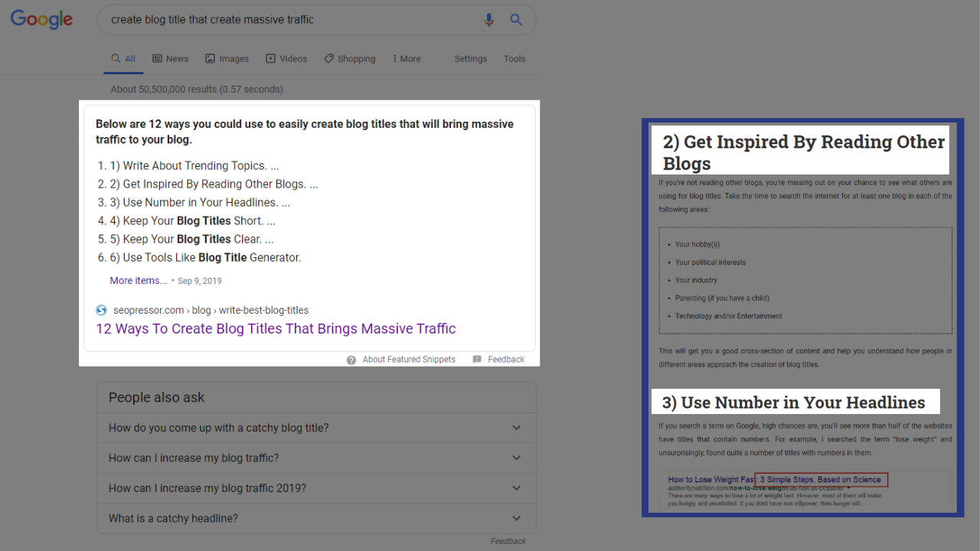Click the 'Sep 9, 2019' date text
This screenshot has width=980, height=551.
(x=200, y=281)
